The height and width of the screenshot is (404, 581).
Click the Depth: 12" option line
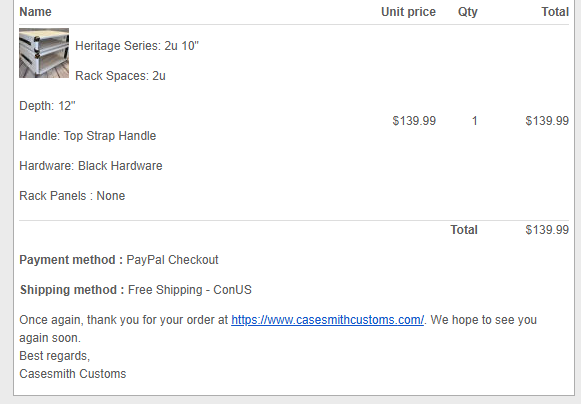click(x=47, y=106)
